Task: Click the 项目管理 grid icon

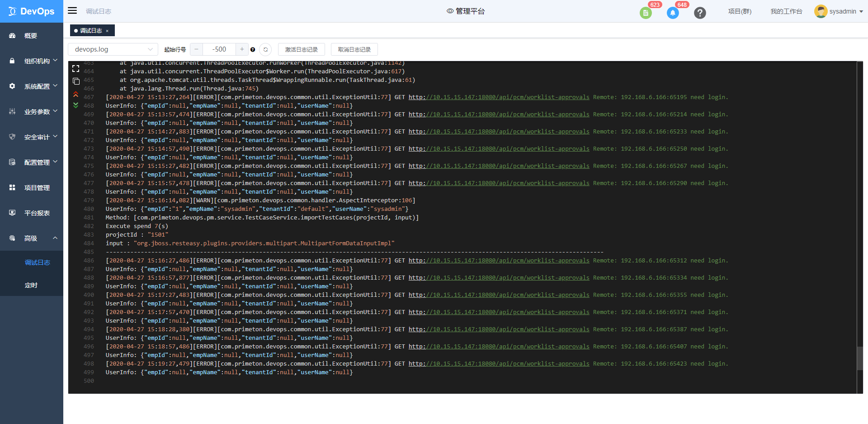Action: tap(12, 187)
